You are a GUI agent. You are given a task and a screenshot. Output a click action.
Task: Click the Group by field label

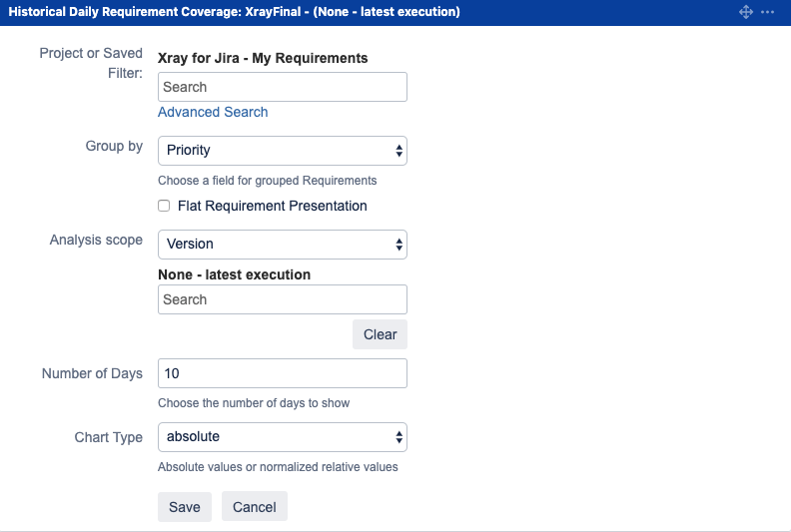114,147
